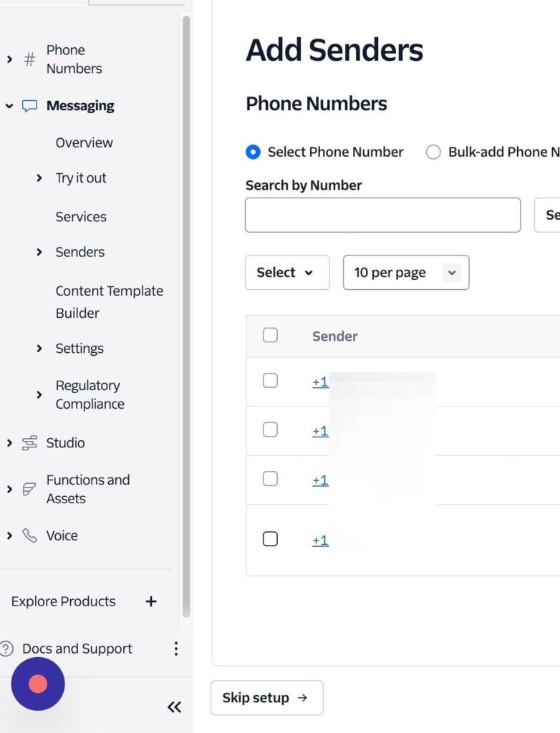
Task: Click the Phone Numbers hash icon
Action: 29,59
